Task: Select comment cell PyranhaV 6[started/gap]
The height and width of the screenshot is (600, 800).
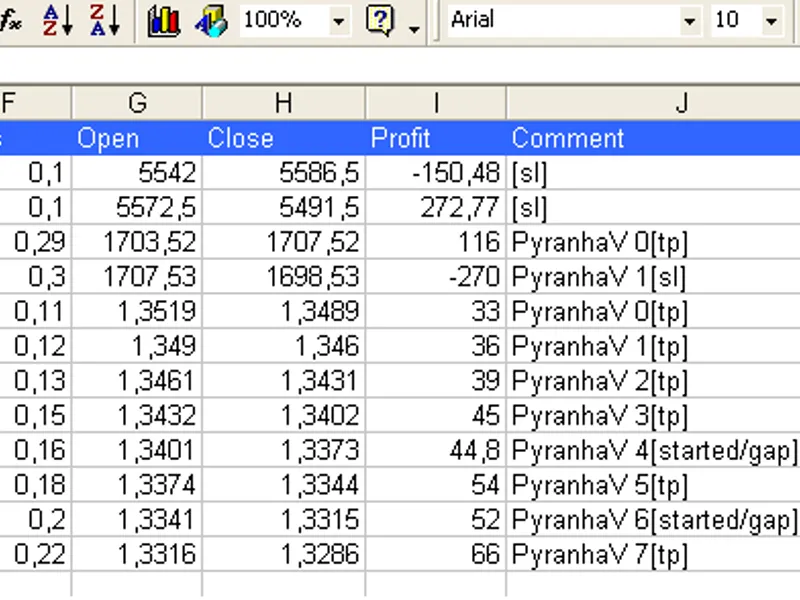Action: (654, 520)
